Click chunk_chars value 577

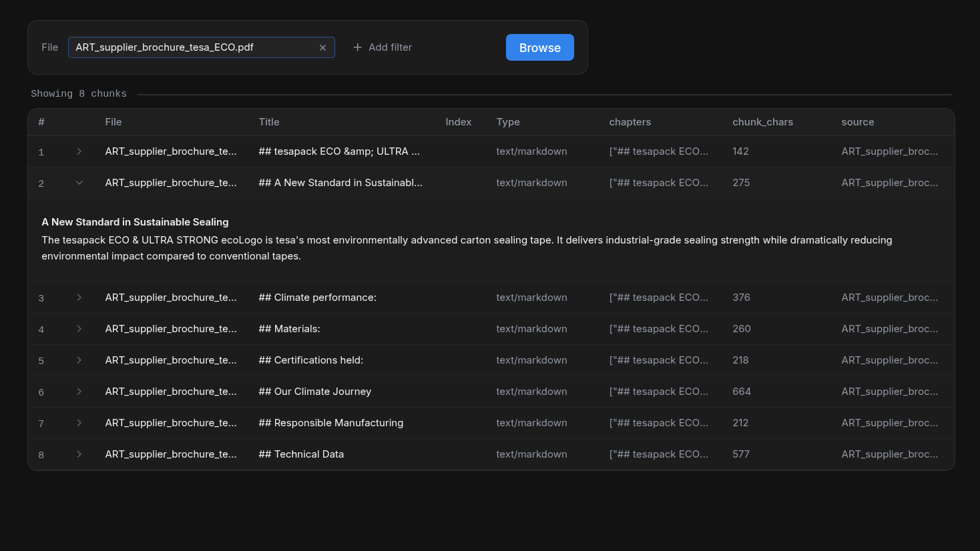(x=741, y=454)
